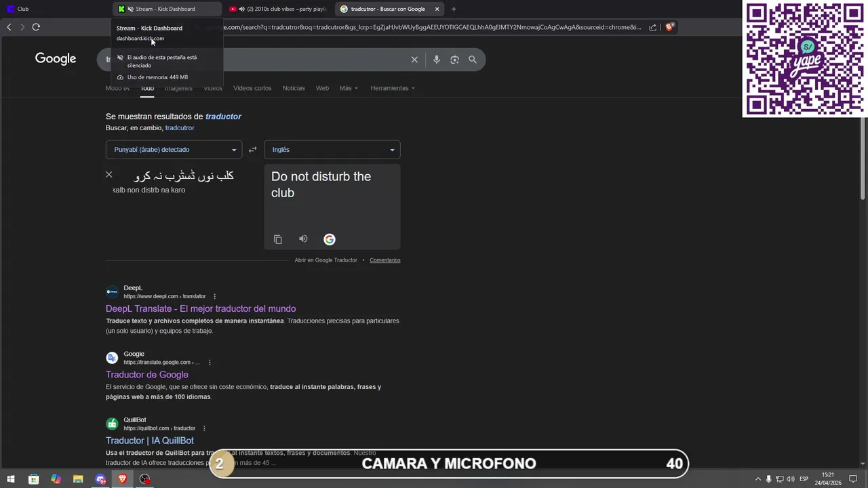
Task: Click the clock showing 15:21
Action: tap(828, 479)
